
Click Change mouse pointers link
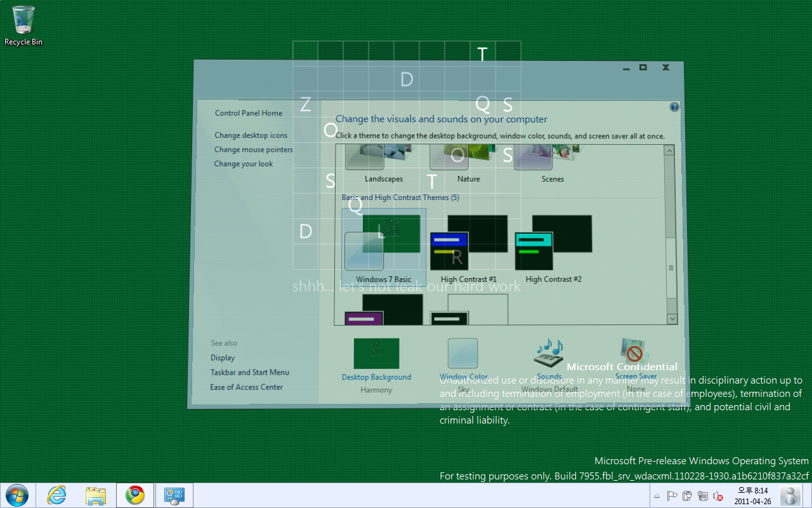(253, 150)
